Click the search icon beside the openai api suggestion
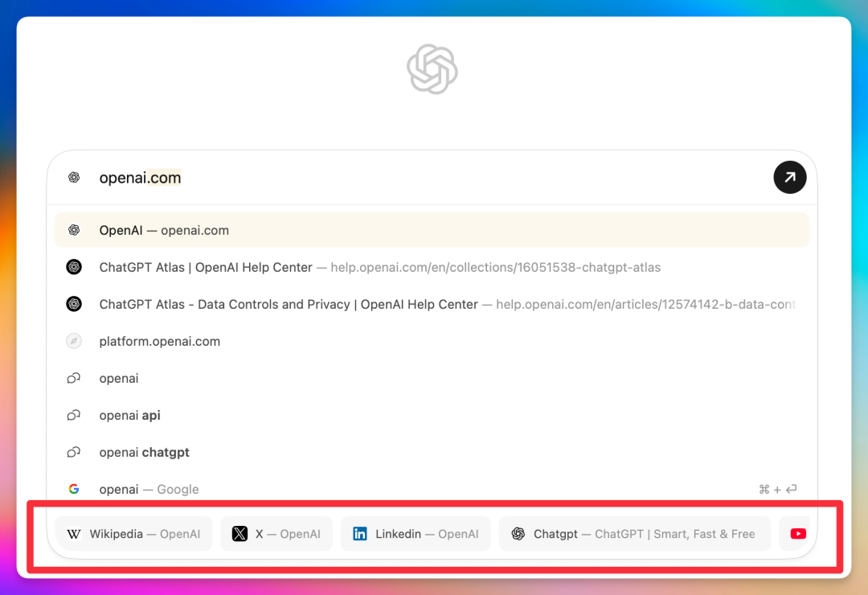The image size is (868, 595). tap(74, 415)
